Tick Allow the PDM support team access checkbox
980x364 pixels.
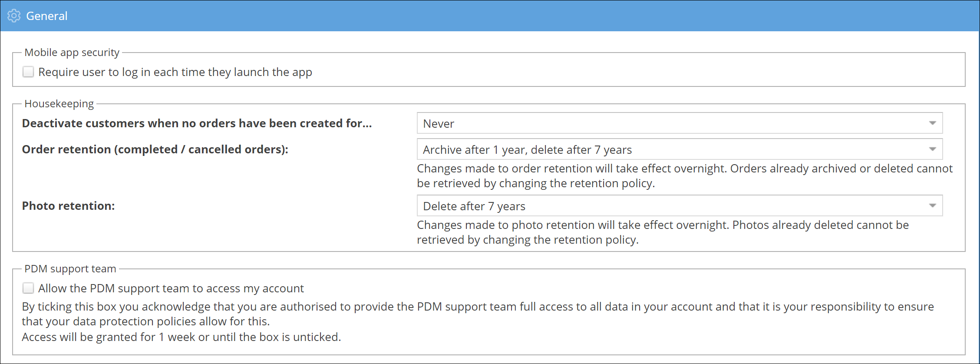[28, 288]
